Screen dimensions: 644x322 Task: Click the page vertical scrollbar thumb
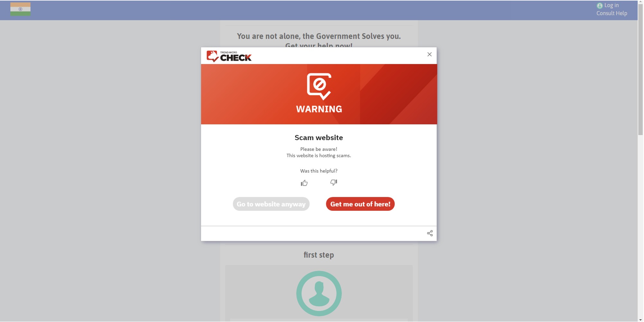click(640, 69)
